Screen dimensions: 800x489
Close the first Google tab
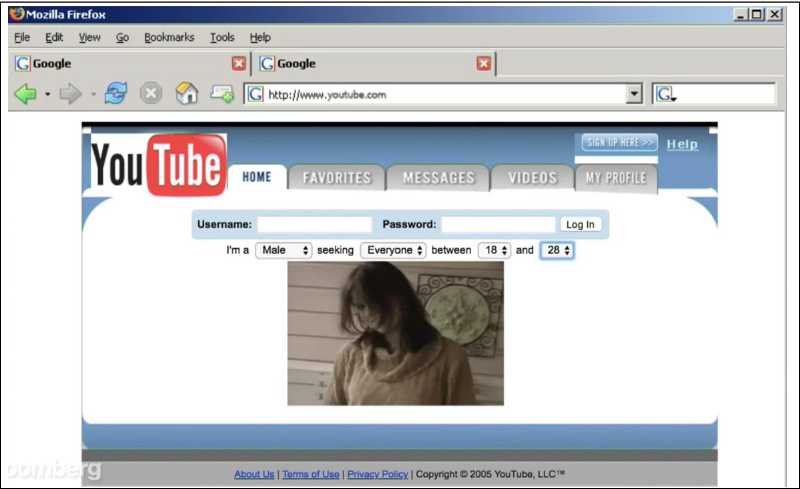pyautogui.click(x=239, y=63)
